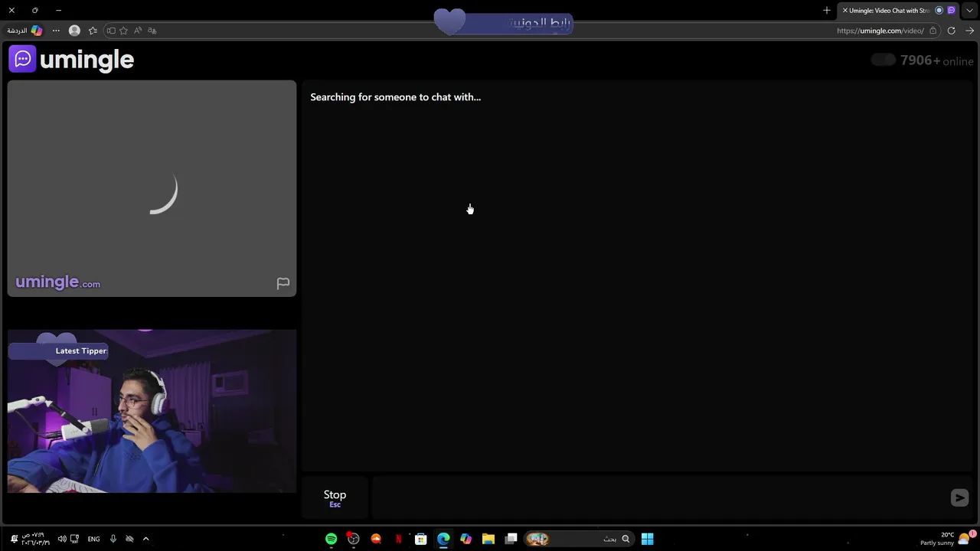Open Copilot from the taskbar
The height and width of the screenshot is (551, 980).
(465, 539)
